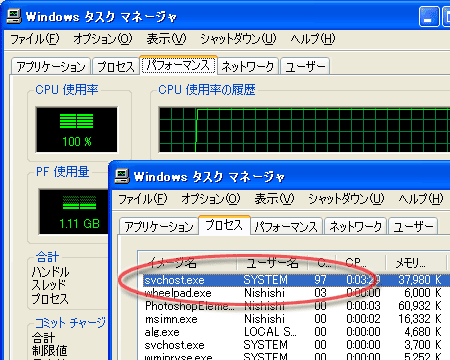Image resolution: width=450 pixels, height=360 pixels.
Task: Switch to プロセス tab in back window
Action: point(116,66)
